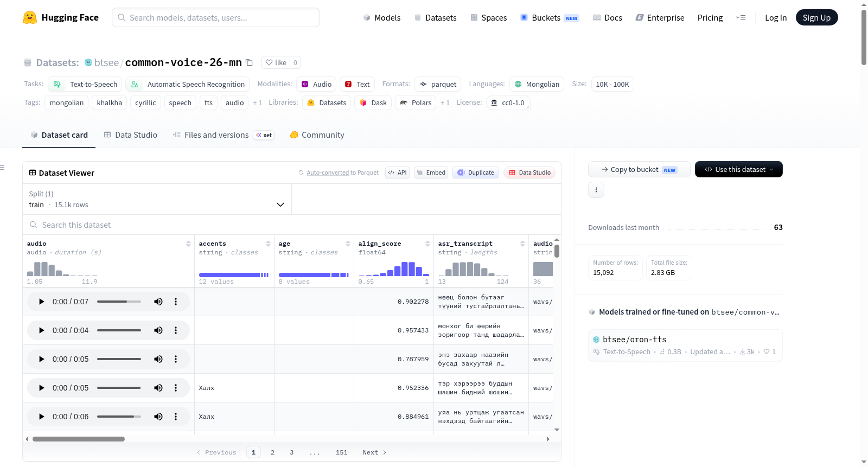Open more options for the 0:07 audio

[x=176, y=302]
